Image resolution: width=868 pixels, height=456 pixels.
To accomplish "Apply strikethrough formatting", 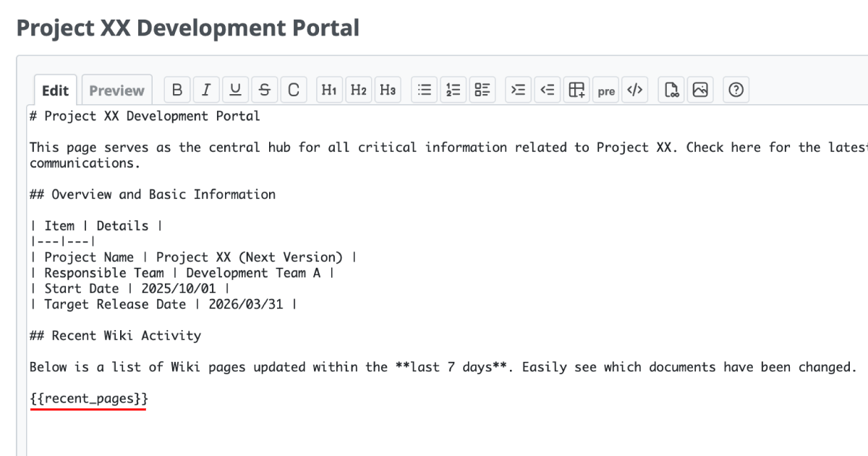I will [265, 90].
